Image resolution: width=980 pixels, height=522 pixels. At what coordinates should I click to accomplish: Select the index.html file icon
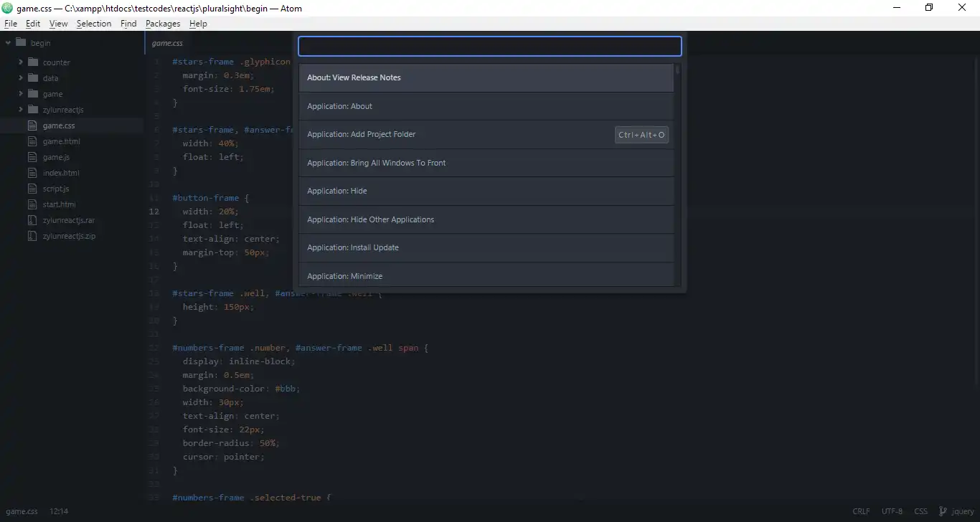[x=33, y=172]
